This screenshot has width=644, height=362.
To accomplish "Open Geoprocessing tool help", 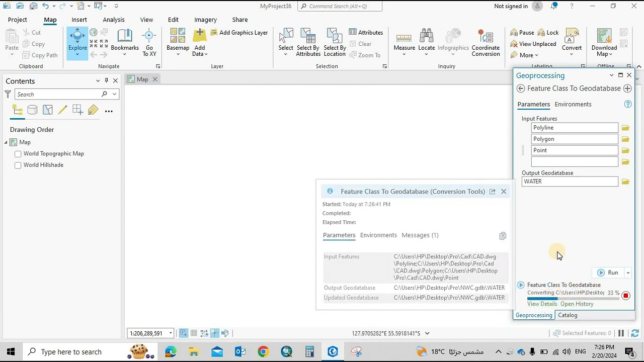I will pyautogui.click(x=628, y=104).
